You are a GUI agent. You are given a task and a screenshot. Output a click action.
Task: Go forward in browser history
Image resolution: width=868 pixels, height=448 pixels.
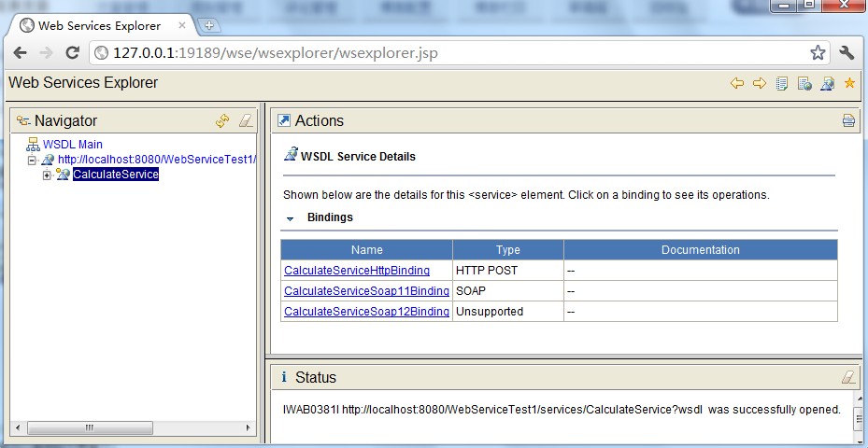[x=47, y=53]
